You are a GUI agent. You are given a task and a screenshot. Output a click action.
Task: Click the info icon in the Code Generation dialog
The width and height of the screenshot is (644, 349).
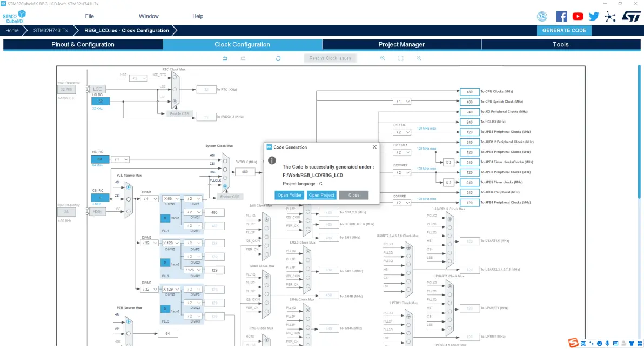point(272,160)
